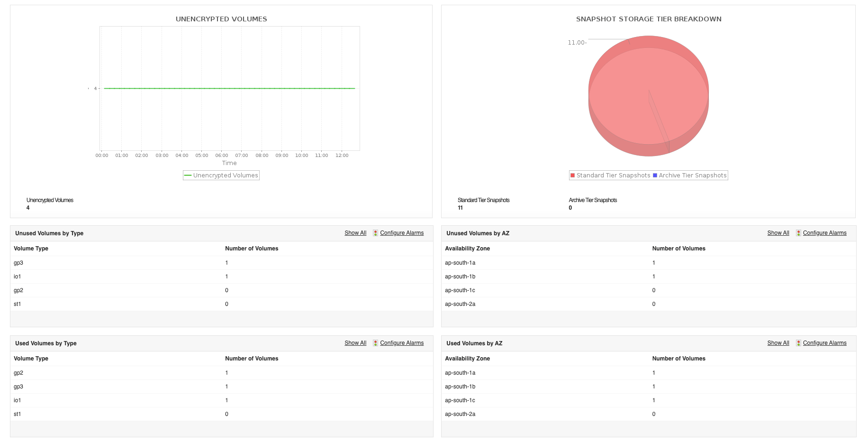The height and width of the screenshot is (443, 868).
Task: Click the 'Unencrypted Volumes' legend label under the chart
Action: point(226,175)
